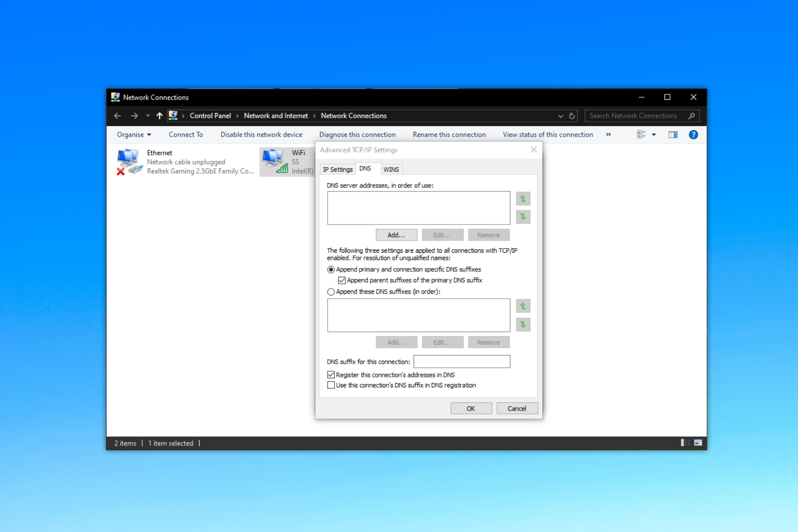Screen dimensions: 798x532
Task: Switch to the DNS tab
Action: click(x=365, y=168)
